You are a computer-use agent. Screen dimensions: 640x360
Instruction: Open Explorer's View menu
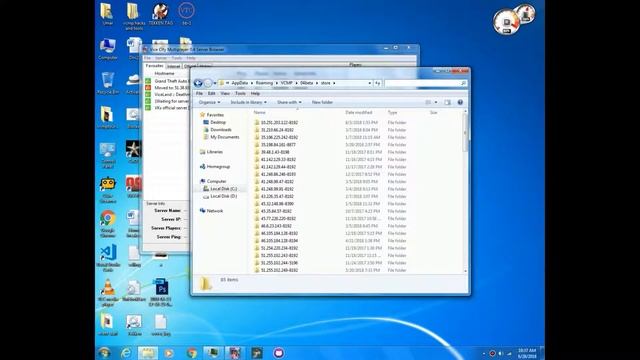pos(225,93)
